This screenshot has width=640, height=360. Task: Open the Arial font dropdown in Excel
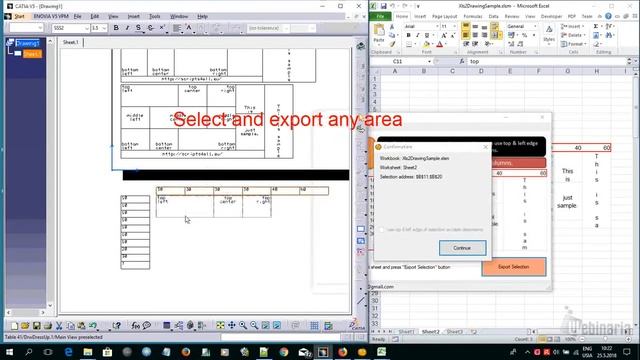pos(437,26)
